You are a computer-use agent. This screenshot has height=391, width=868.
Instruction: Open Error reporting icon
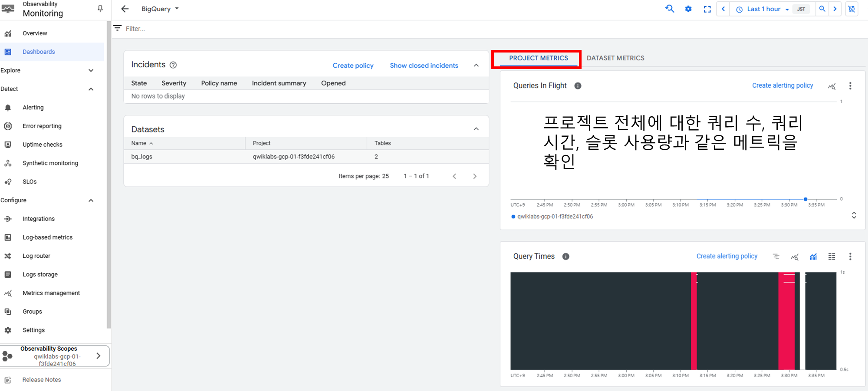pos(8,126)
